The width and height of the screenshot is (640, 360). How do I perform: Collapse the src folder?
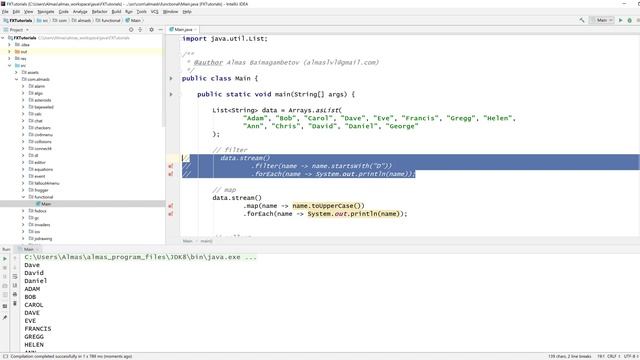tap(9, 66)
